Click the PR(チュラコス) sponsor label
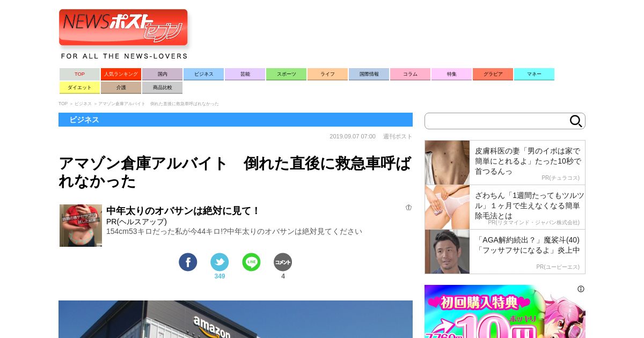Image resolution: width=644 pixels, height=338 pixels. (x=560, y=178)
